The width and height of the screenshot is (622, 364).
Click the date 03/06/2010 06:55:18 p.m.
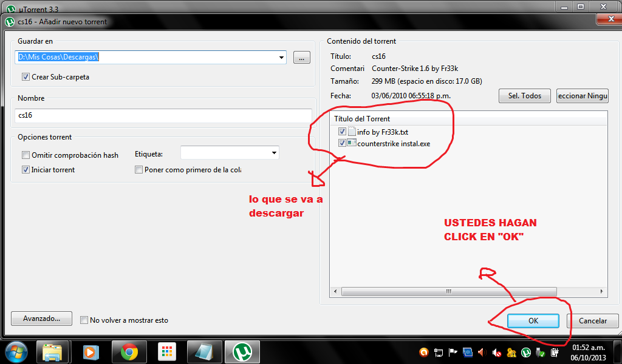click(x=411, y=96)
